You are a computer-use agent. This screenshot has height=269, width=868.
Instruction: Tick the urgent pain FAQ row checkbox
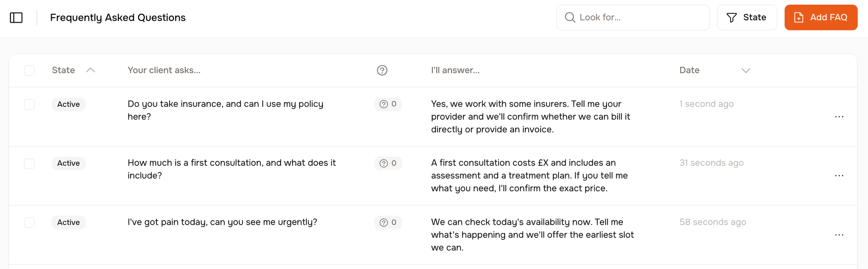(29, 223)
